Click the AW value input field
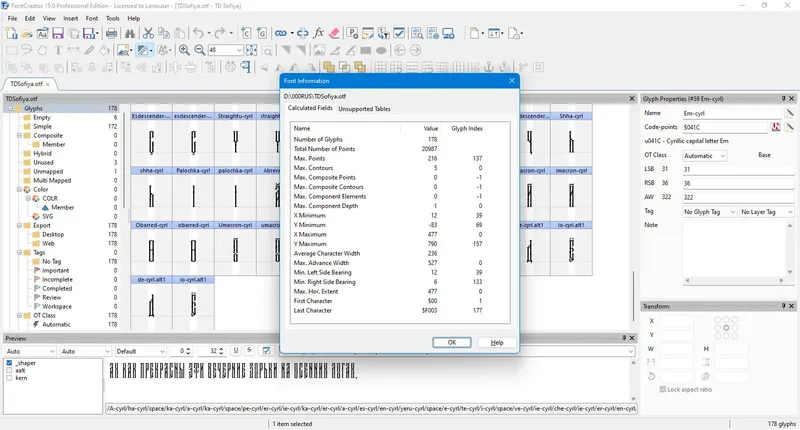This screenshot has width=800, height=430. (x=738, y=197)
